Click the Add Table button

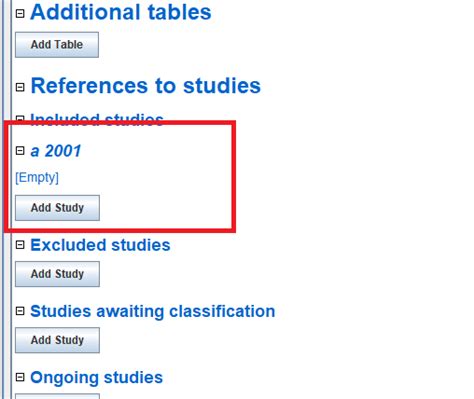click(57, 45)
